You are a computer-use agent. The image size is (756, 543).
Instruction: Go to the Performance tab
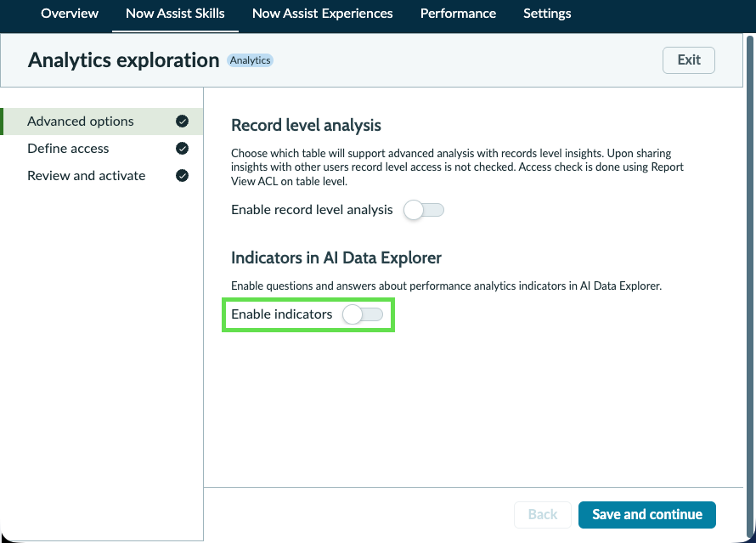click(458, 14)
